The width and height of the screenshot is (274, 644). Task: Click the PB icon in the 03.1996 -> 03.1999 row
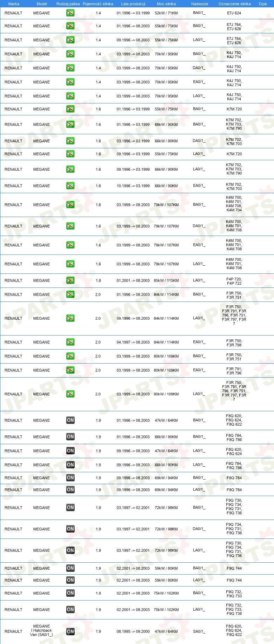tap(70, 141)
